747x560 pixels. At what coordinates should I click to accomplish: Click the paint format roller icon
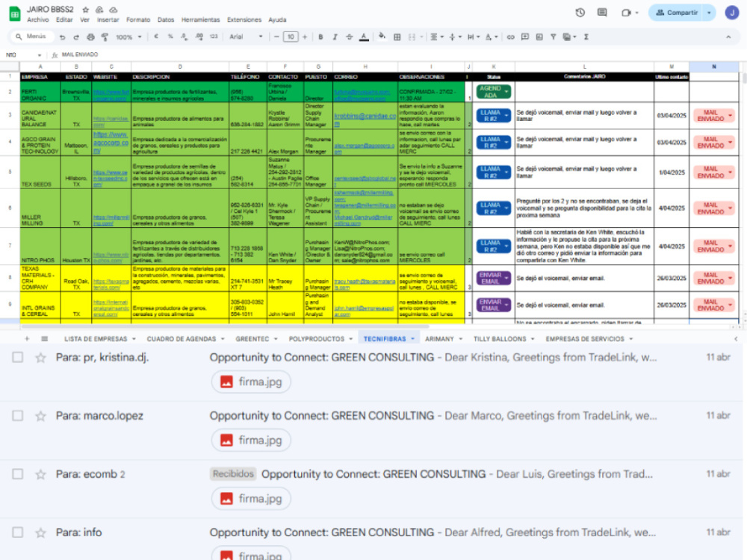pos(105,37)
